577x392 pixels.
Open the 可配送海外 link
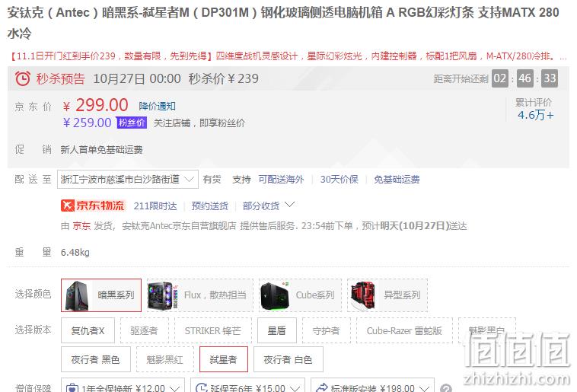pos(281,179)
